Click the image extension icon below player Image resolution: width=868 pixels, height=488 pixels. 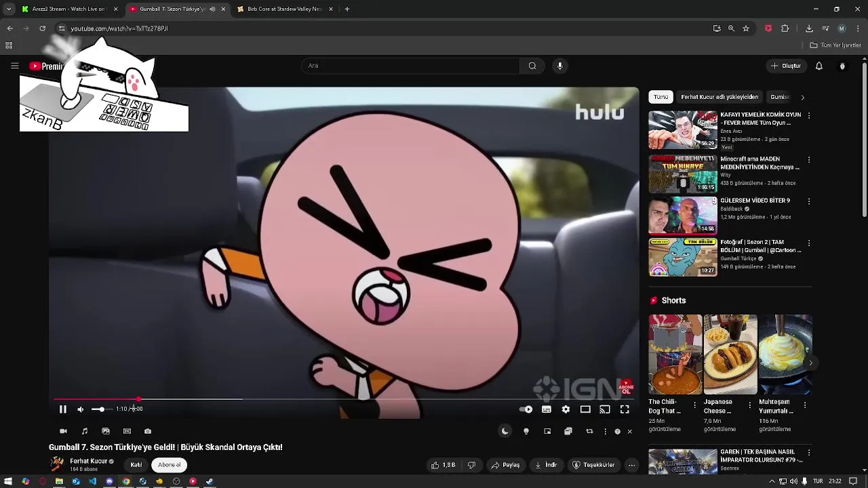106,431
